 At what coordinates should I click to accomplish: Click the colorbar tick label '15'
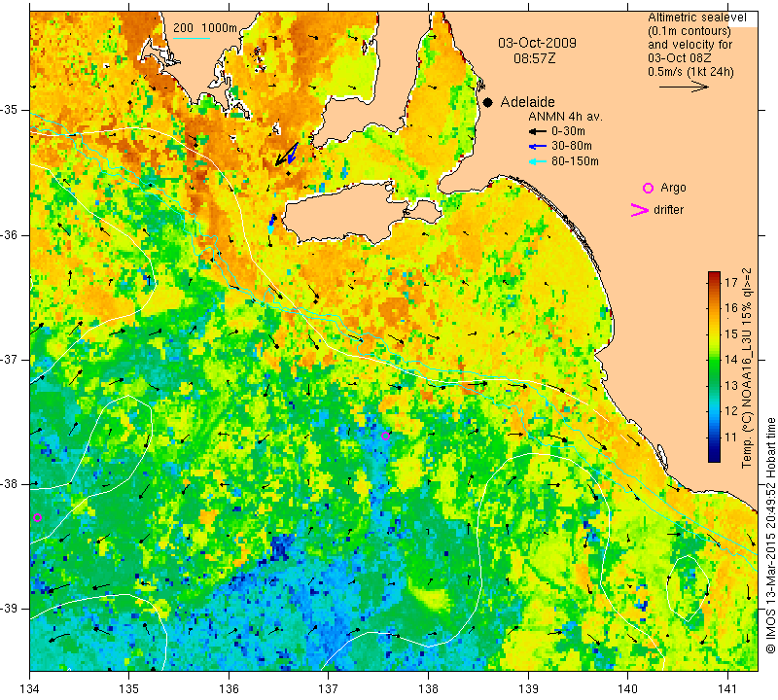tap(731, 334)
